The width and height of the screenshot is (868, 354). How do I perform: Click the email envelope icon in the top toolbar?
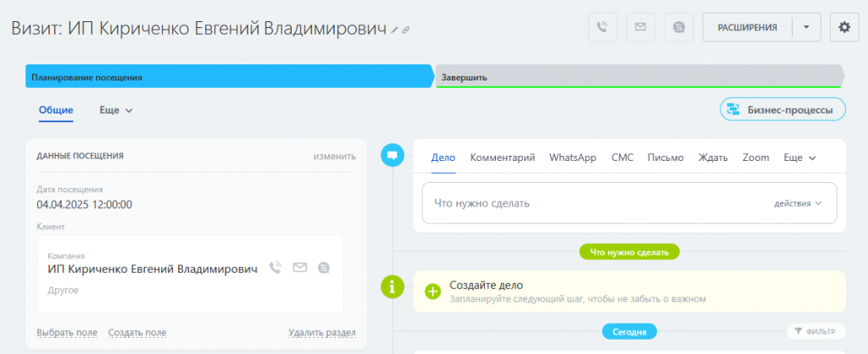click(641, 27)
